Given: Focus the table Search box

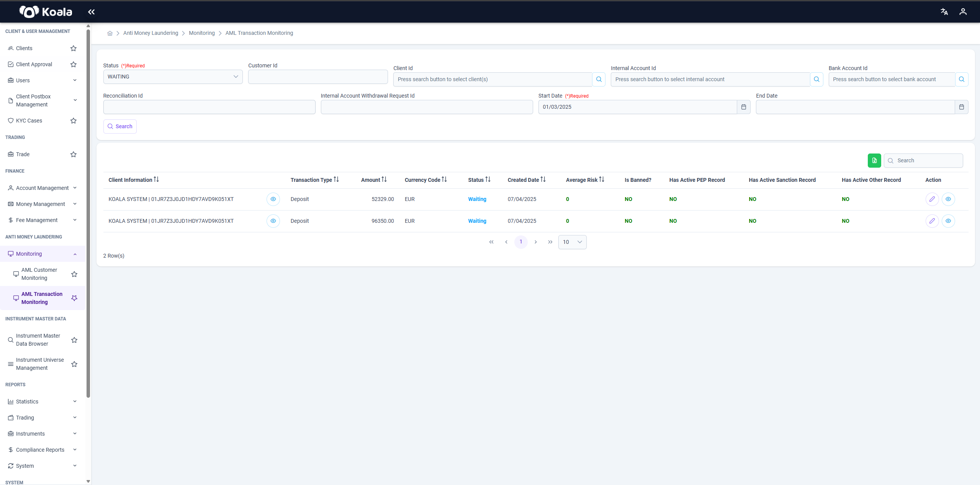Looking at the screenshot, I should (923, 160).
